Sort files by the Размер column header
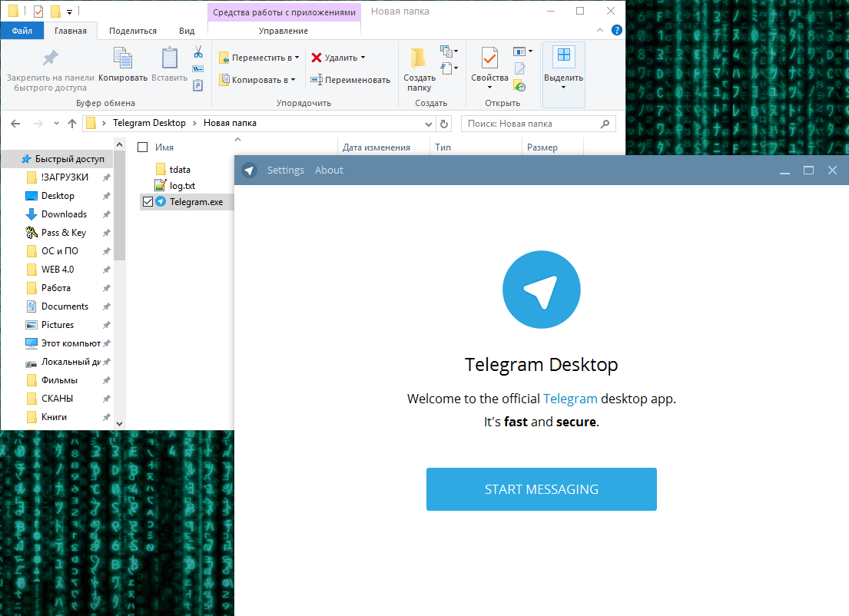849x616 pixels. [553, 147]
